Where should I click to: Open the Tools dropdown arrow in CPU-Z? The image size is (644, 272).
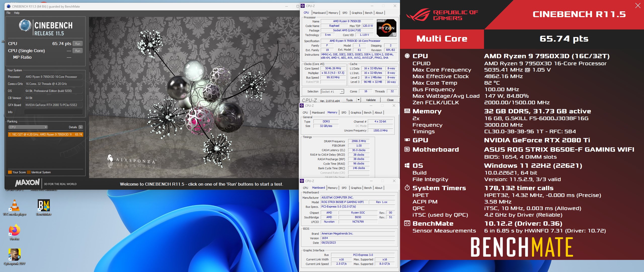tap(358, 100)
